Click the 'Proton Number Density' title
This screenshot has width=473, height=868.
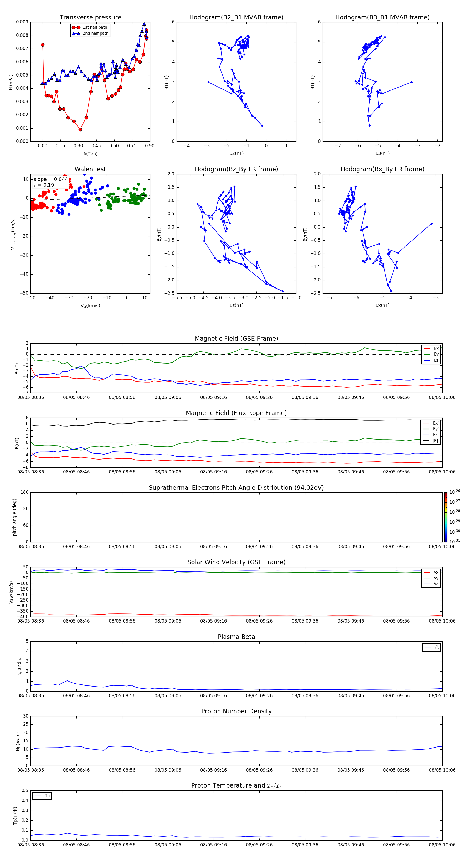tap(236, 711)
